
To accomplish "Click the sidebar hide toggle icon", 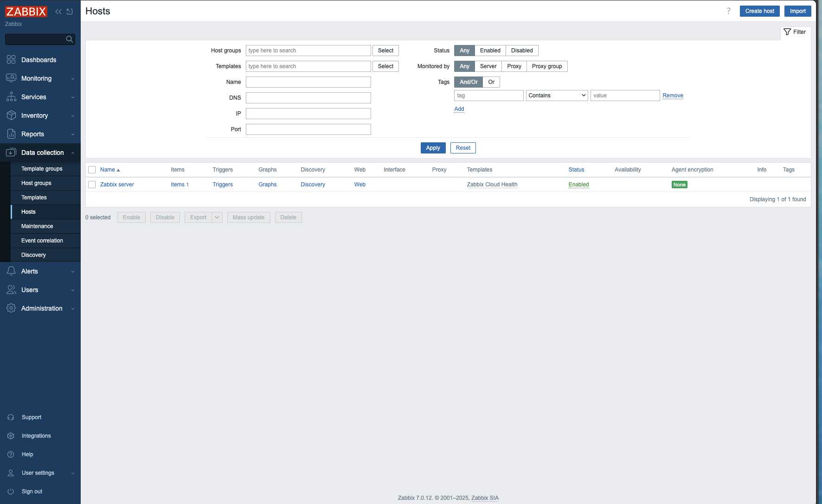I will click(x=70, y=12).
